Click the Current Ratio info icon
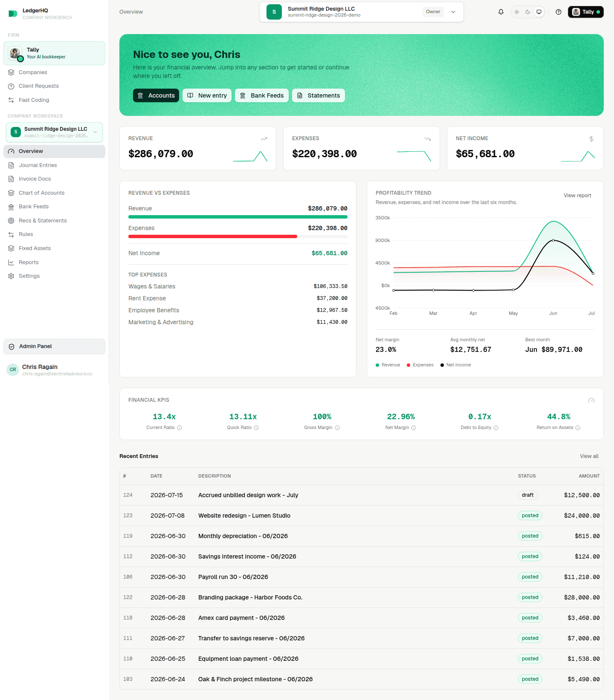 coord(180,428)
